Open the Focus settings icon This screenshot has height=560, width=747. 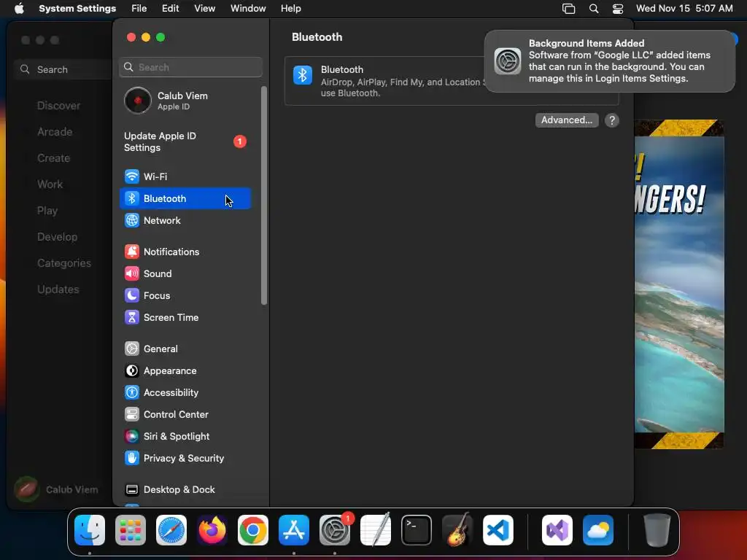pyautogui.click(x=132, y=296)
